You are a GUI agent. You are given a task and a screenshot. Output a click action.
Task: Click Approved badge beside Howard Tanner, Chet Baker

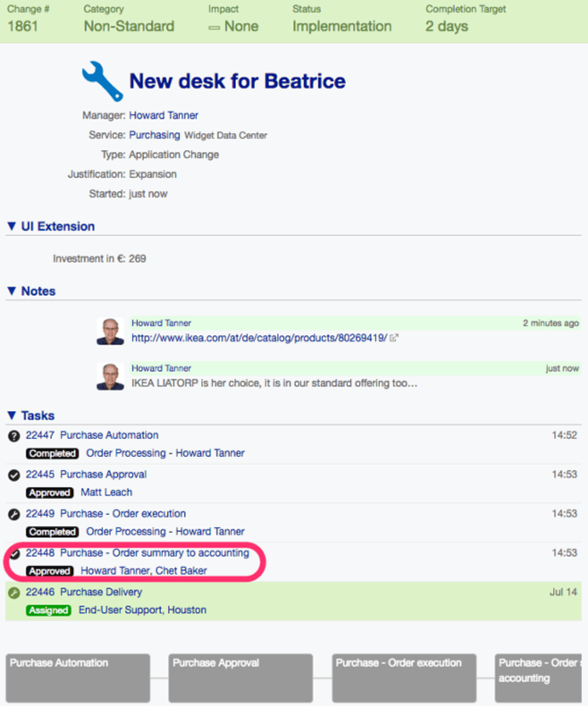[49, 571]
